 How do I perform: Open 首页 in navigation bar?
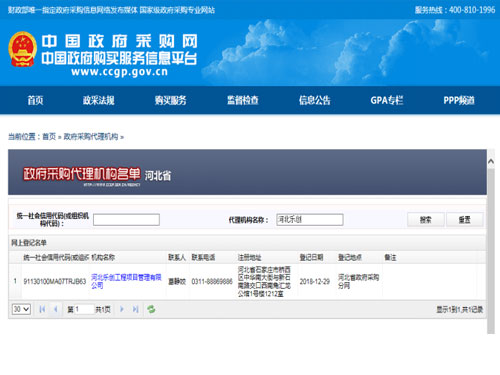click(35, 100)
